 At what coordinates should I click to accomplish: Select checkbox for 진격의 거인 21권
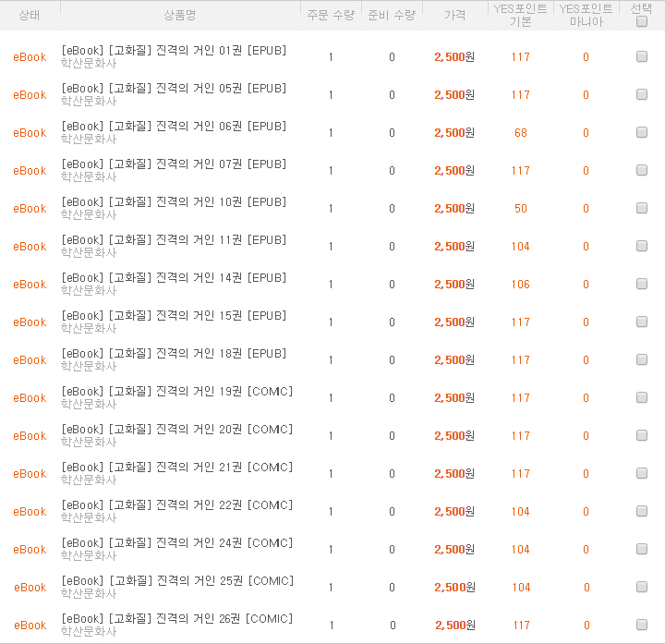point(642,473)
